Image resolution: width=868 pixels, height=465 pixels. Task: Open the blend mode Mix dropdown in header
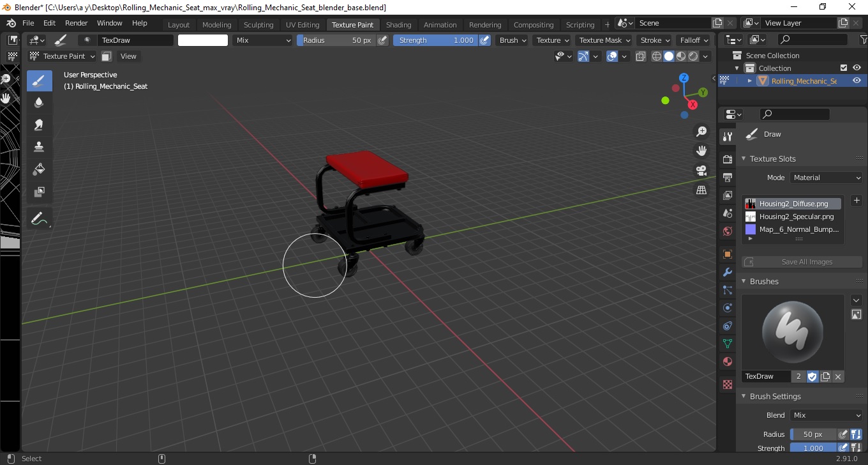point(262,40)
